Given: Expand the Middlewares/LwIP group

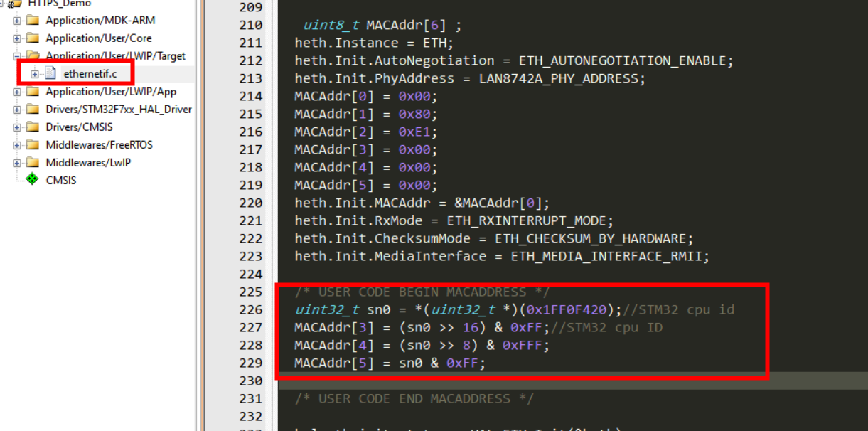Looking at the screenshot, I should pos(17,163).
